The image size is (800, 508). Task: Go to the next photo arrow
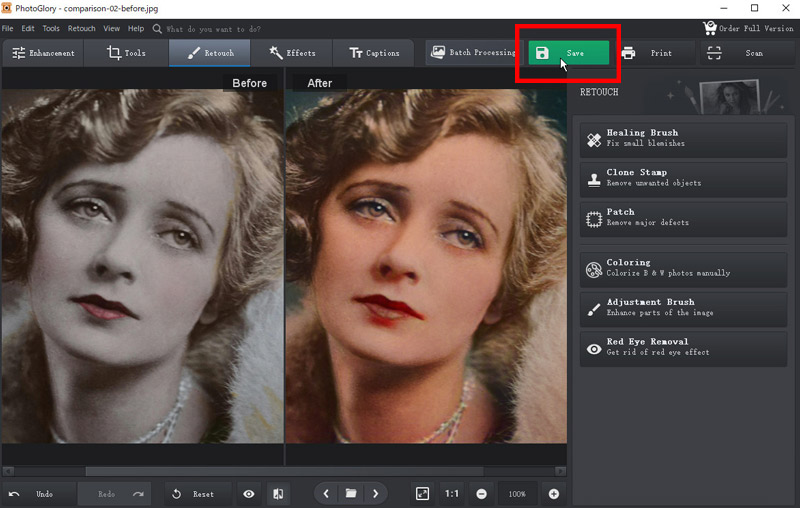(x=375, y=494)
